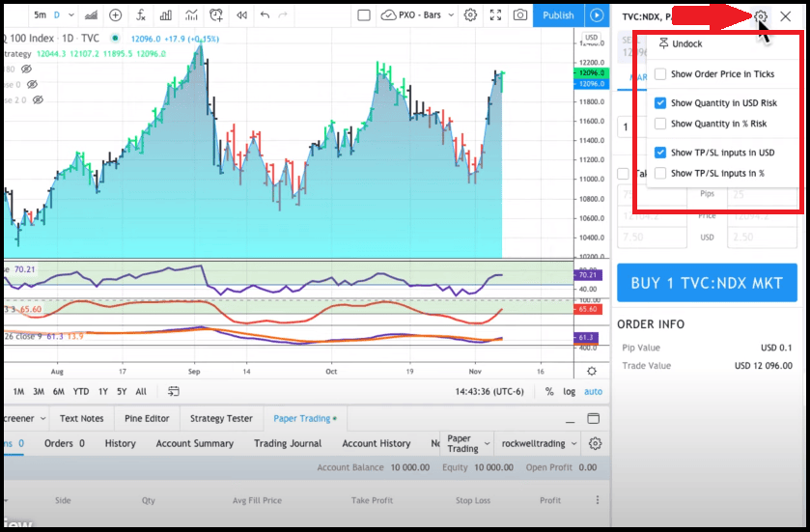Screen dimensions: 810x532
Task: Open the Paper Trading broker dropdown
Action: click(x=468, y=444)
